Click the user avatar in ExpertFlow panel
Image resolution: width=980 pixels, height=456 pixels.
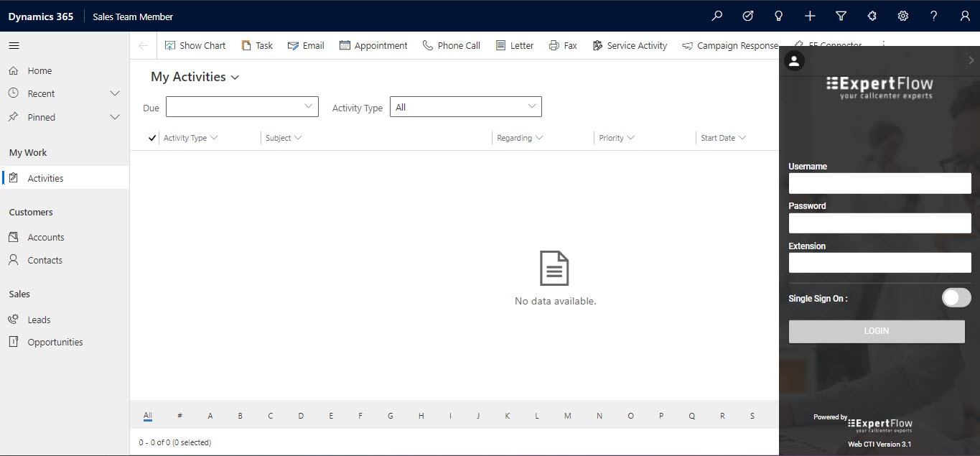click(x=794, y=61)
